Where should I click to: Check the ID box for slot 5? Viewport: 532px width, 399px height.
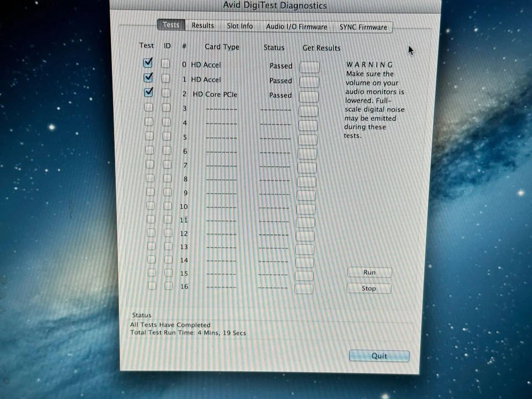(x=167, y=136)
